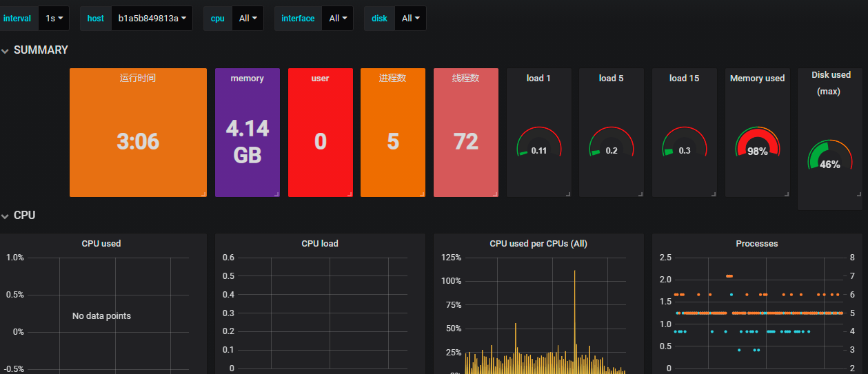Viewport: 868px width, 374px height.
Task: Click the load 5 gauge
Action: 612,143
